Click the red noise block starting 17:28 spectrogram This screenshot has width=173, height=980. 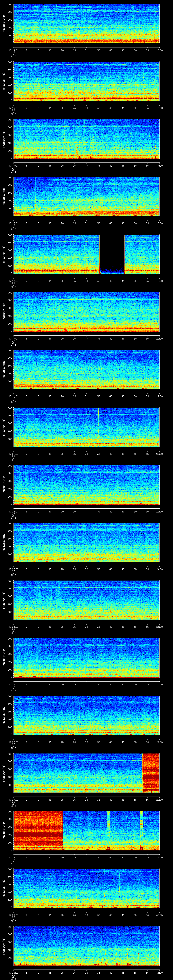click(x=38, y=830)
